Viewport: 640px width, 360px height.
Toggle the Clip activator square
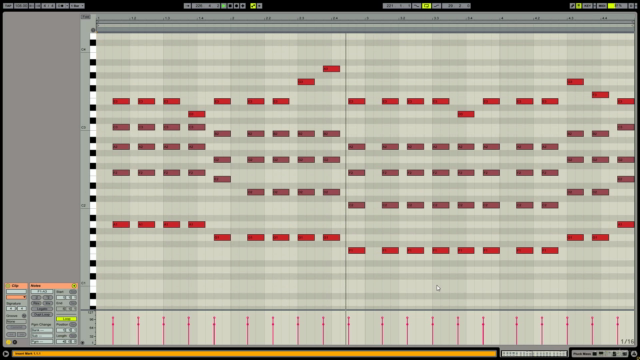(8, 286)
